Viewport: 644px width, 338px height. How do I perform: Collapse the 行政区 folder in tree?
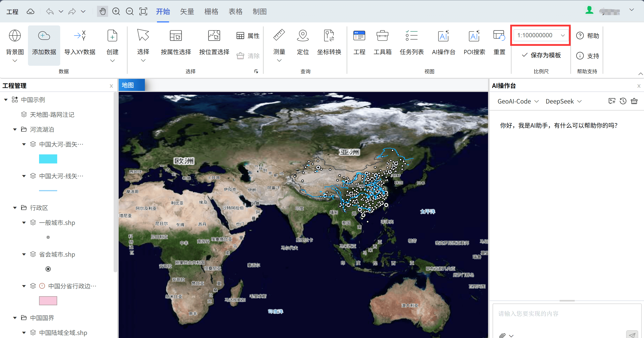[15, 208]
